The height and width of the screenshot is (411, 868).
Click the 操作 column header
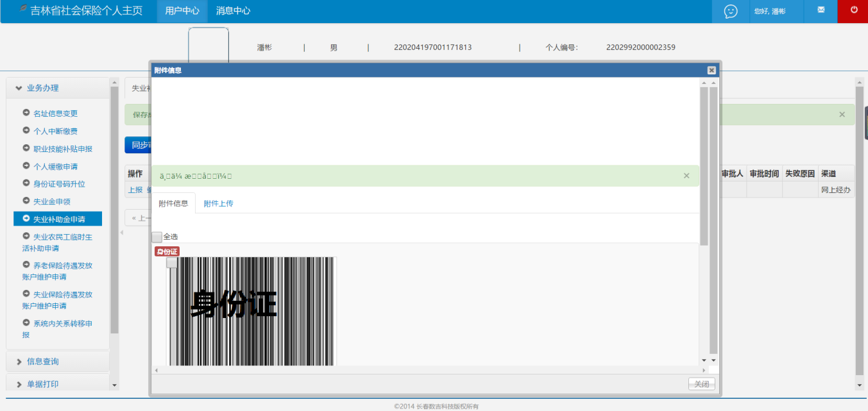(x=135, y=174)
